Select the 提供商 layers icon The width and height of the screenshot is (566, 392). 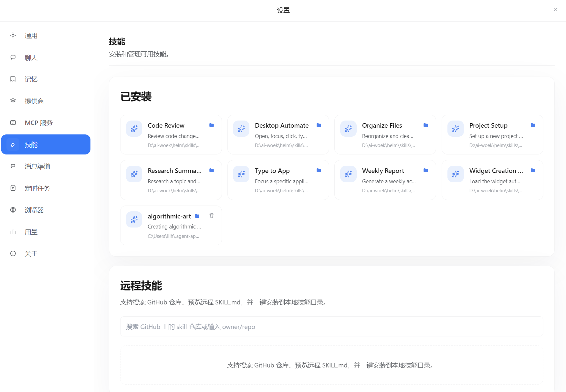[13, 101]
